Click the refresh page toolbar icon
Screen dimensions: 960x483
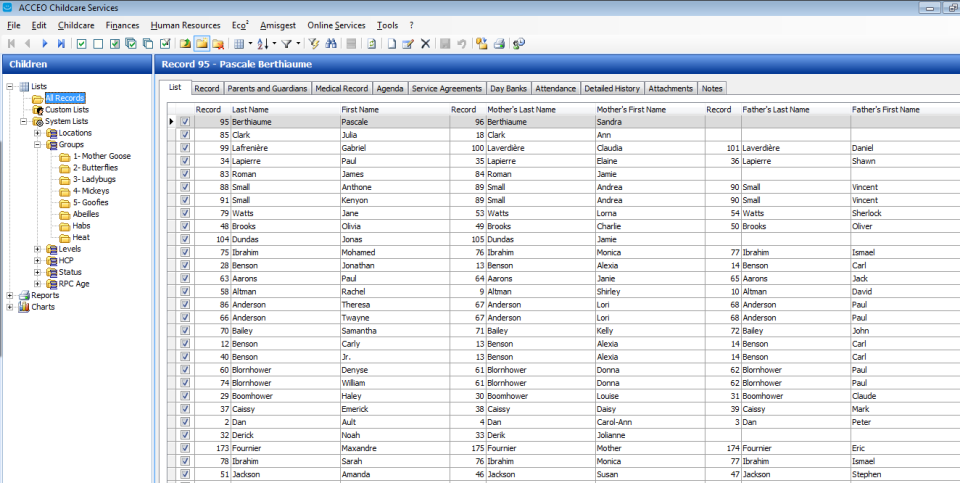(372, 43)
